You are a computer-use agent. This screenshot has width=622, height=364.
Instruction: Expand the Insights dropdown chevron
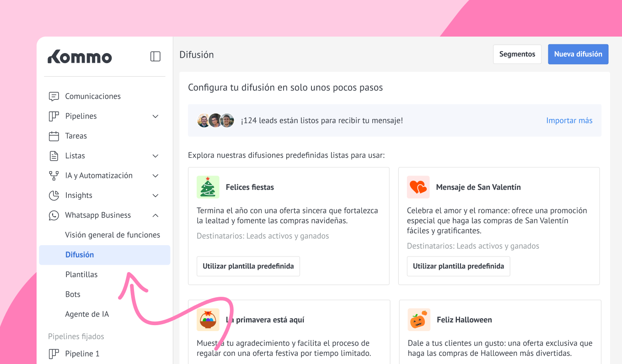click(x=155, y=195)
